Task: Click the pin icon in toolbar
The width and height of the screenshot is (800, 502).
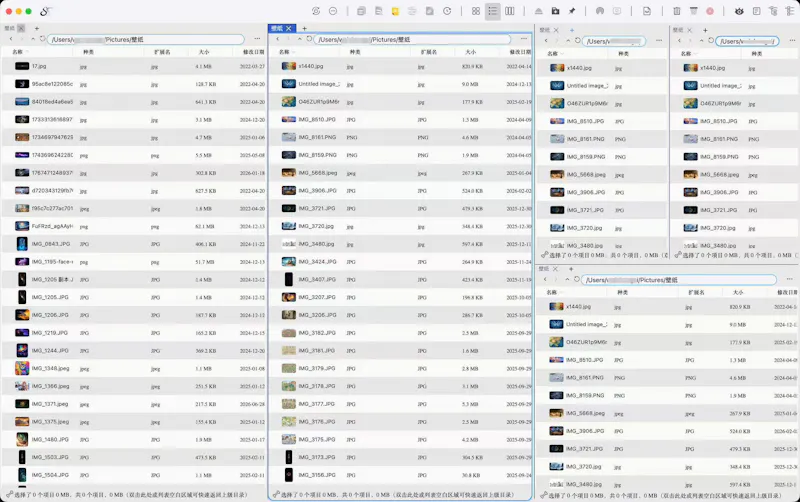Action: click(572, 11)
